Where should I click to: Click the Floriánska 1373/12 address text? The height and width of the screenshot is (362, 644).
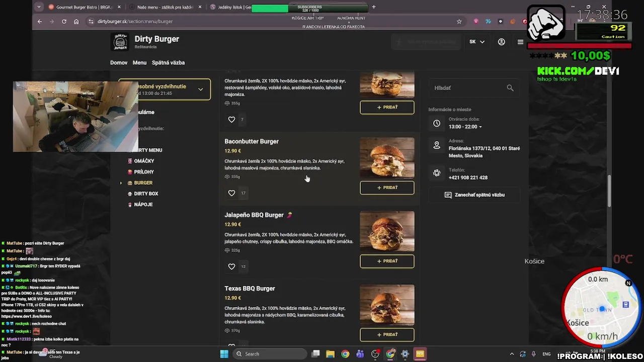[484, 152]
